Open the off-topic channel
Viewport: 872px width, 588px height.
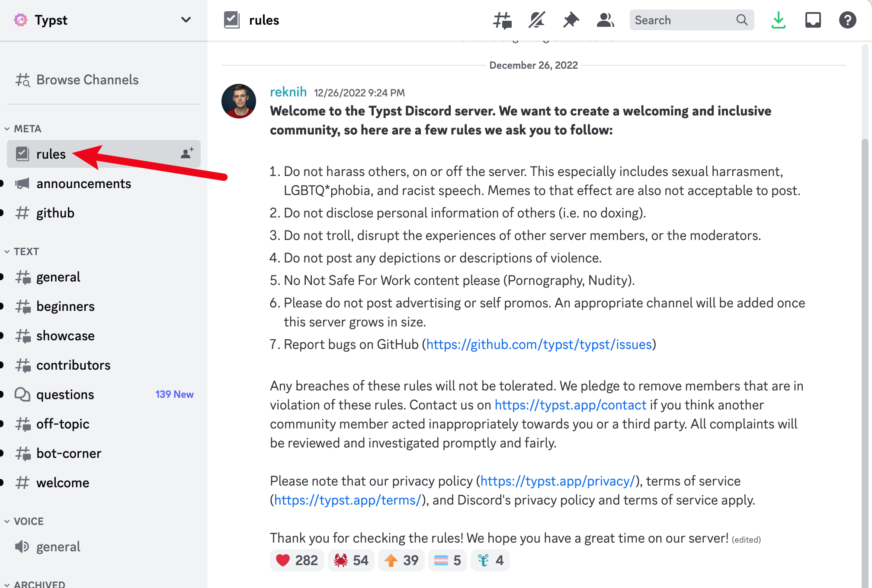[x=104, y=424]
